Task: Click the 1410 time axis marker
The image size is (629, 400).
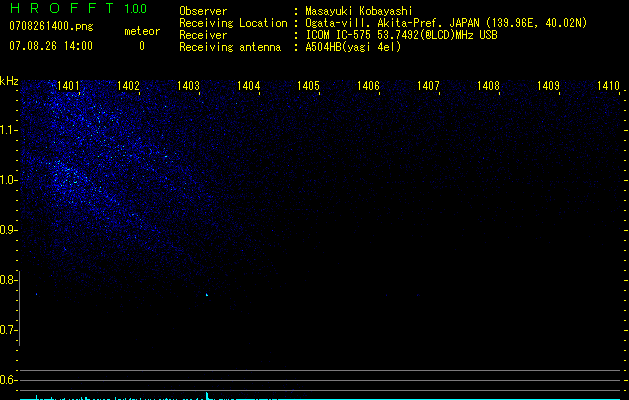Action: click(x=608, y=86)
